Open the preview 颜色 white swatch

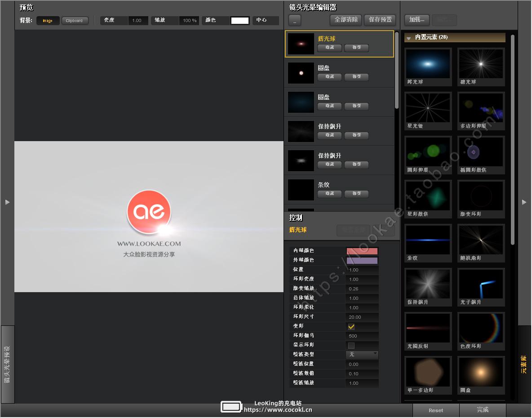[240, 21]
